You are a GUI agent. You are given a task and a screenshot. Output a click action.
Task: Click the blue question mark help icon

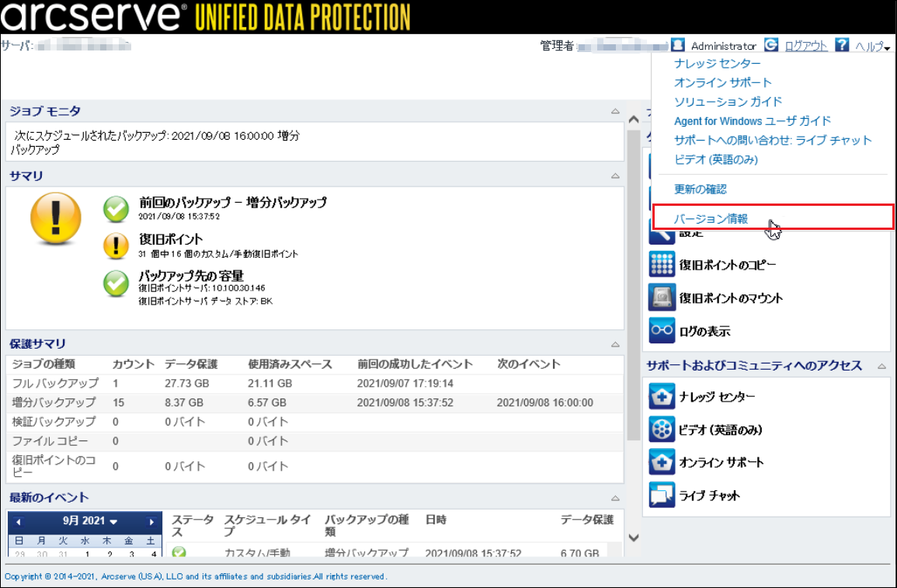click(x=842, y=44)
